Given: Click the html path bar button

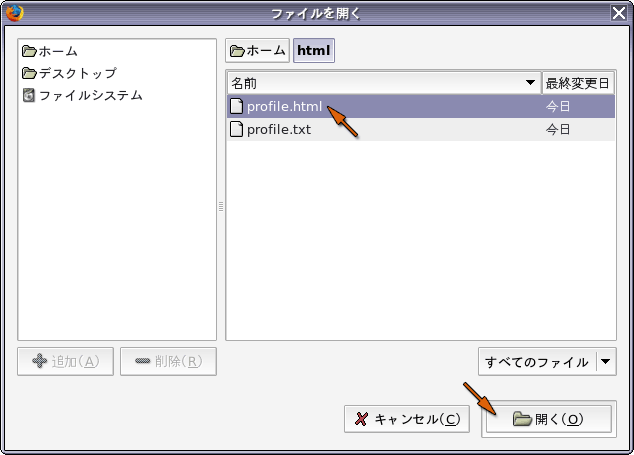Looking at the screenshot, I should (x=314, y=51).
